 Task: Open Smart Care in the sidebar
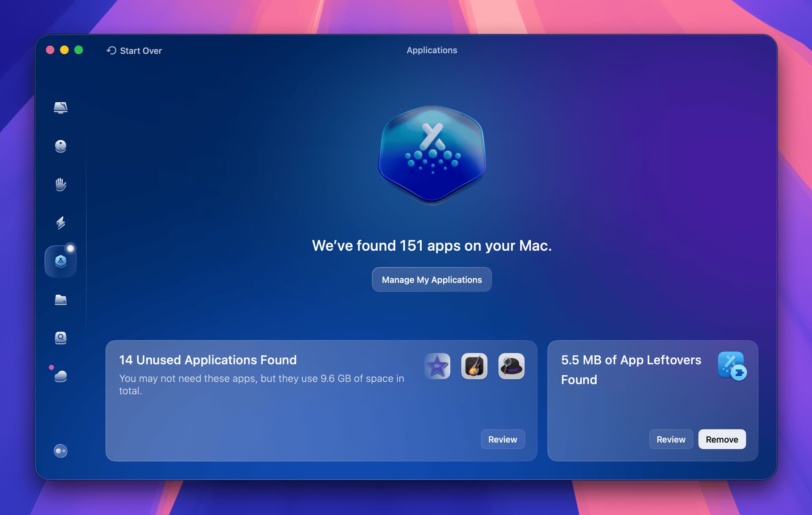[60, 108]
